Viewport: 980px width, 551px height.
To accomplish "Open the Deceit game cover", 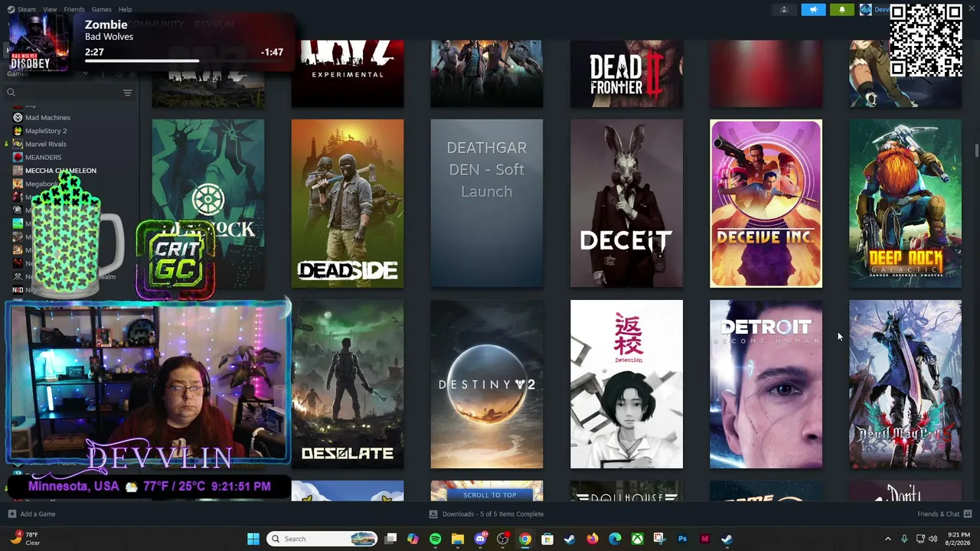I will pyautogui.click(x=626, y=204).
